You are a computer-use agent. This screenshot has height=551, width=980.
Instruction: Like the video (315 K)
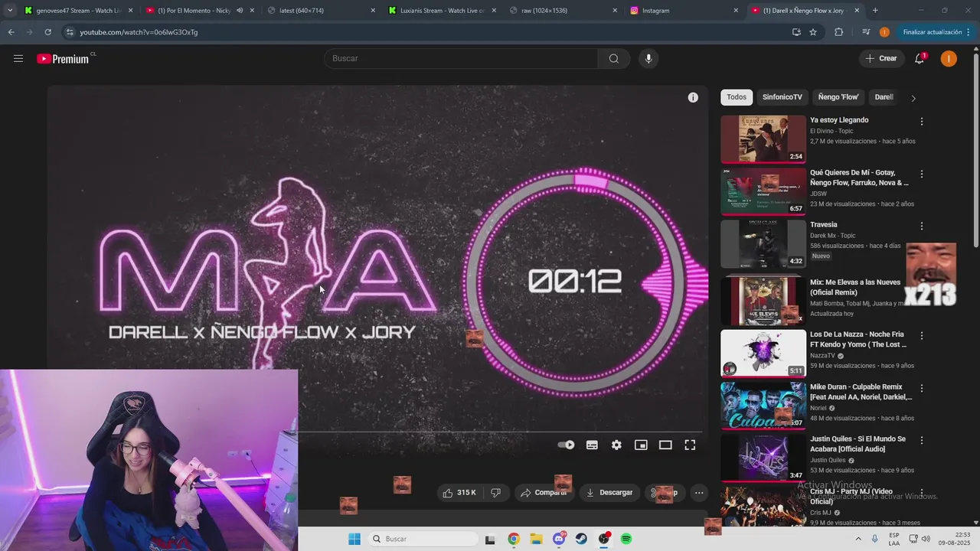pos(459,492)
